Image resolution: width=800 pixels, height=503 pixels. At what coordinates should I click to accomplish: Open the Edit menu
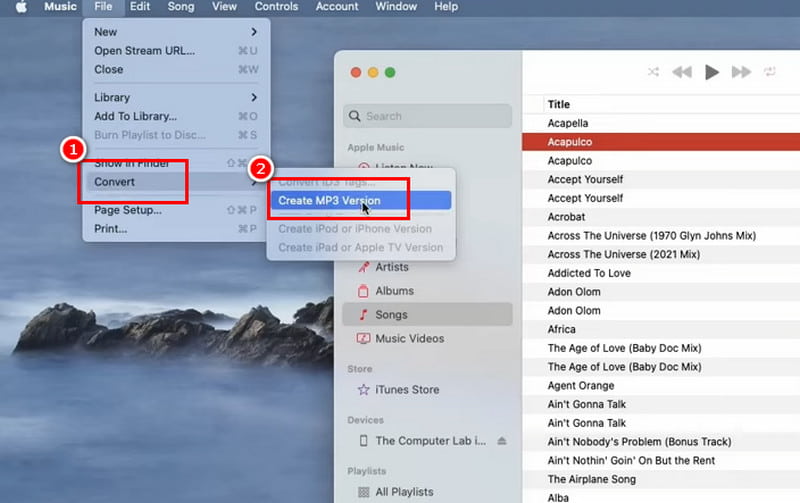coord(140,7)
